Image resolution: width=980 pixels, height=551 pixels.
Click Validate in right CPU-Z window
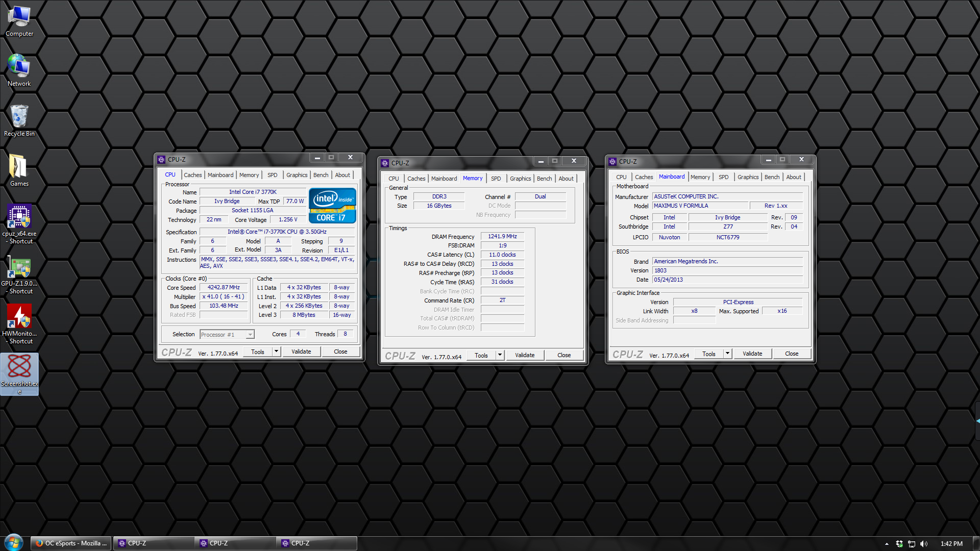(752, 354)
